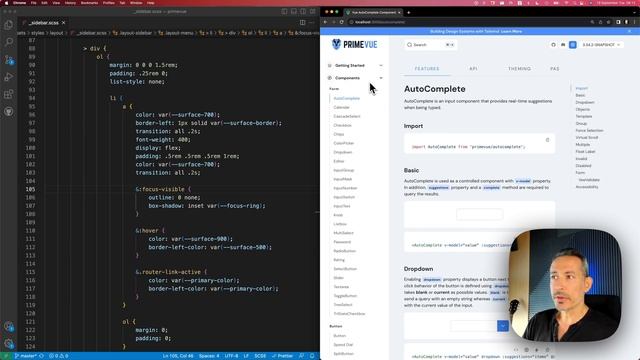Open the View menu in macOS menu bar

tap(56, 3)
